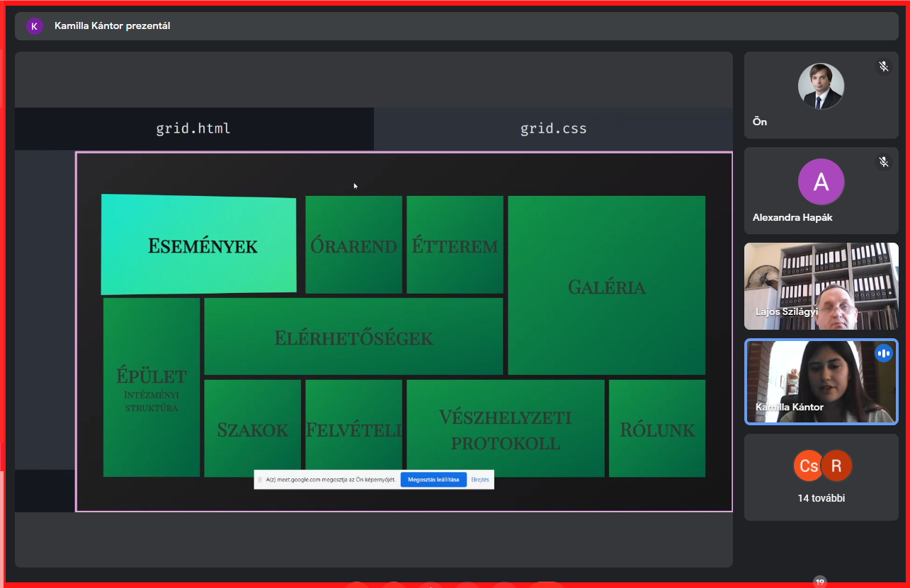Click the orange Cs participant avatar

(807, 466)
